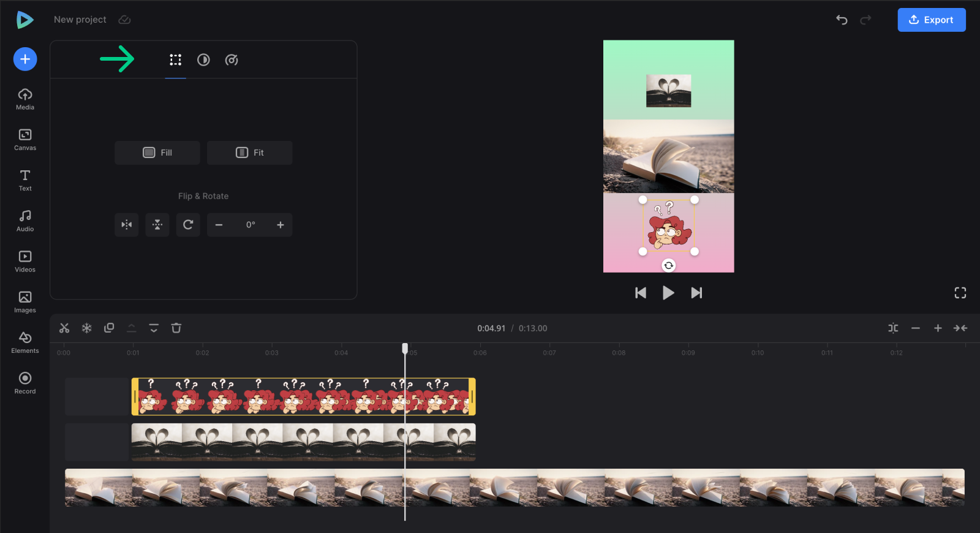Click the current time 0:04.91 display

(491, 328)
